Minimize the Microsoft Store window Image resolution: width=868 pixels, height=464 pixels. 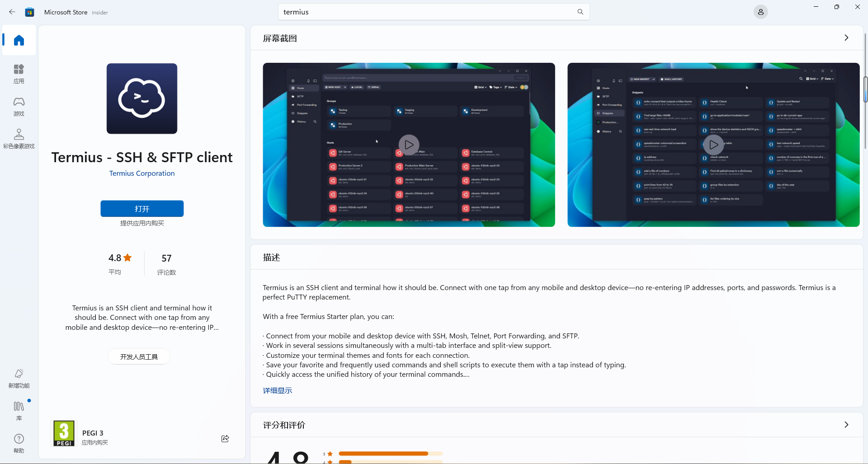[x=816, y=7]
